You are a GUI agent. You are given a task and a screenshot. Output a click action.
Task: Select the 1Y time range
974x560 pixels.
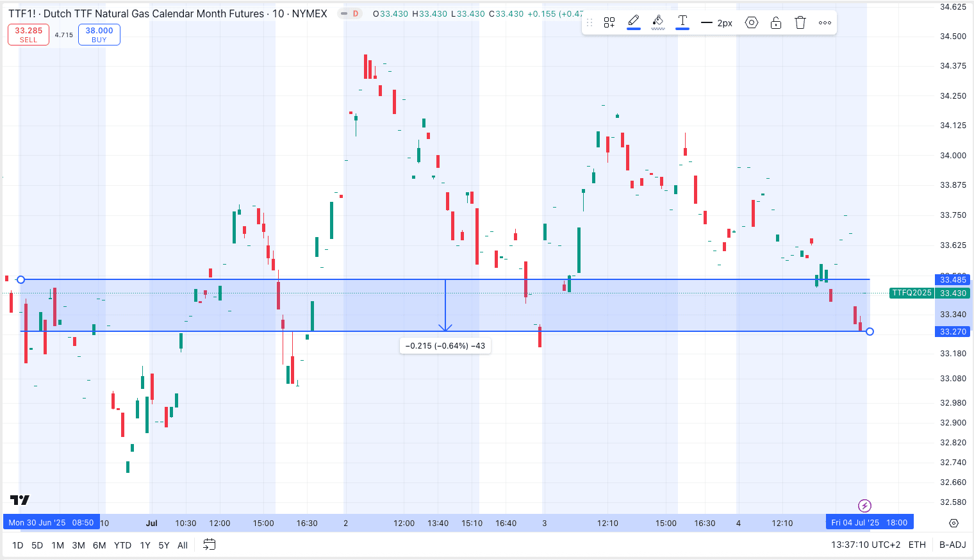(145, 545)
